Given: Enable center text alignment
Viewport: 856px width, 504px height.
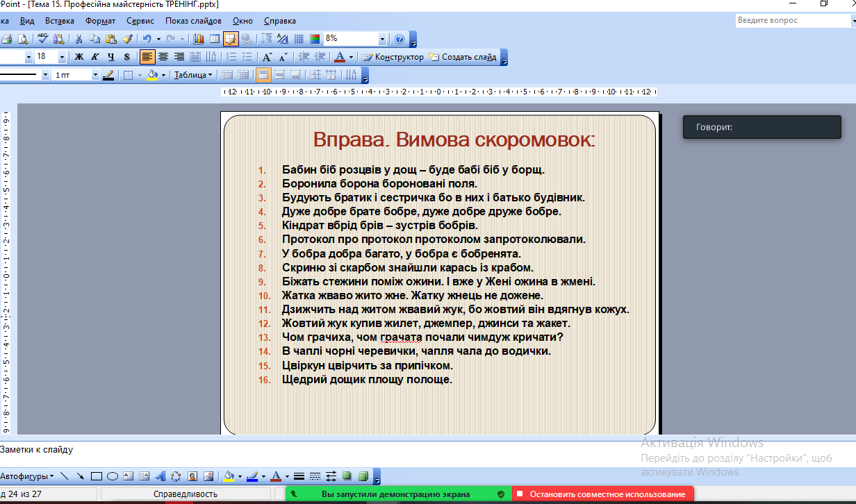Looking at the screenshot, I should (x=163, y=57).
